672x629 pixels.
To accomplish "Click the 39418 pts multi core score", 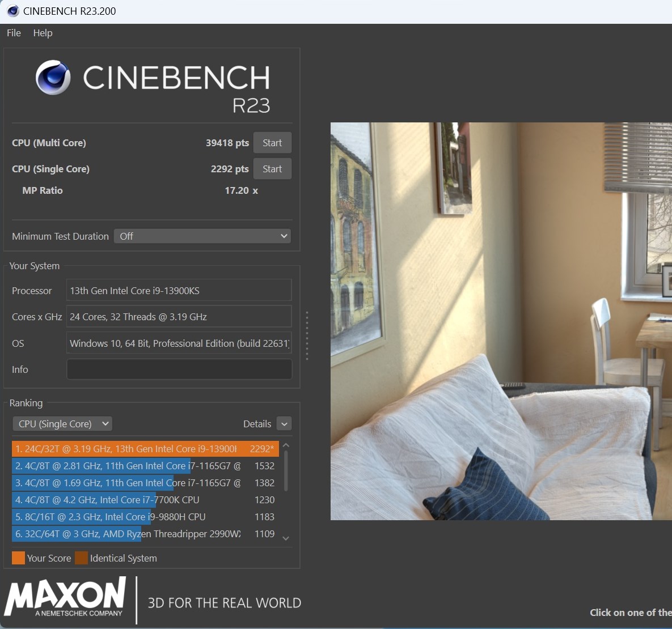I will point(227,143).
